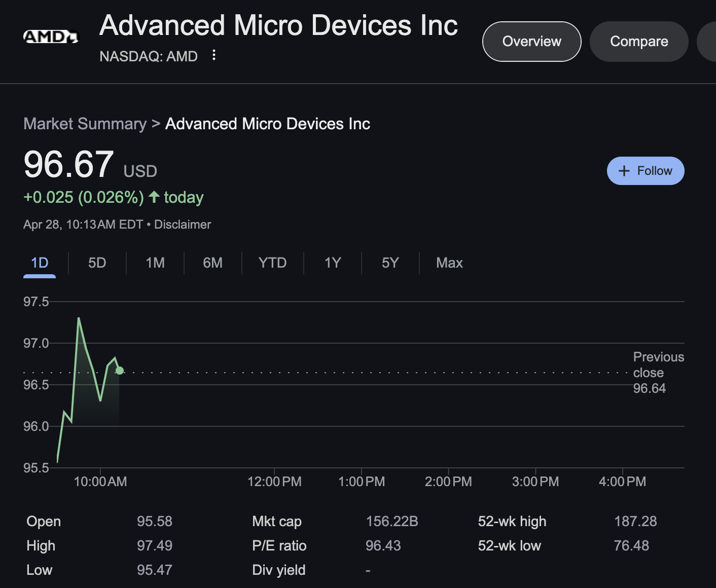The height and width of the screenshot is (588, 716).
Task: Follow Advanced Micro Devices stock
Action: [646, 171]
